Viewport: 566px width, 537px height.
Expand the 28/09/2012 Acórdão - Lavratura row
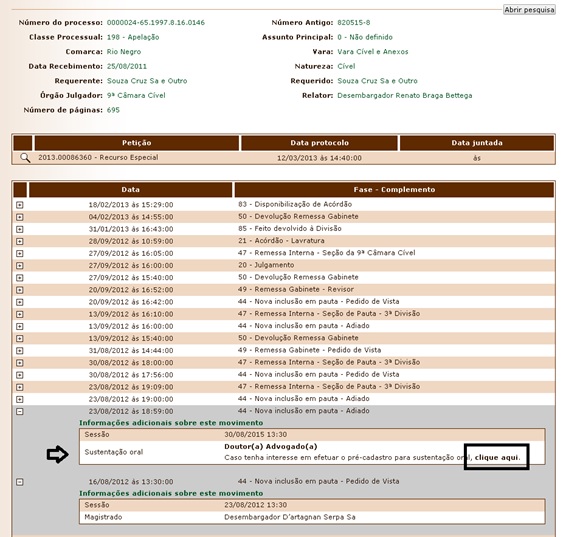20,241
